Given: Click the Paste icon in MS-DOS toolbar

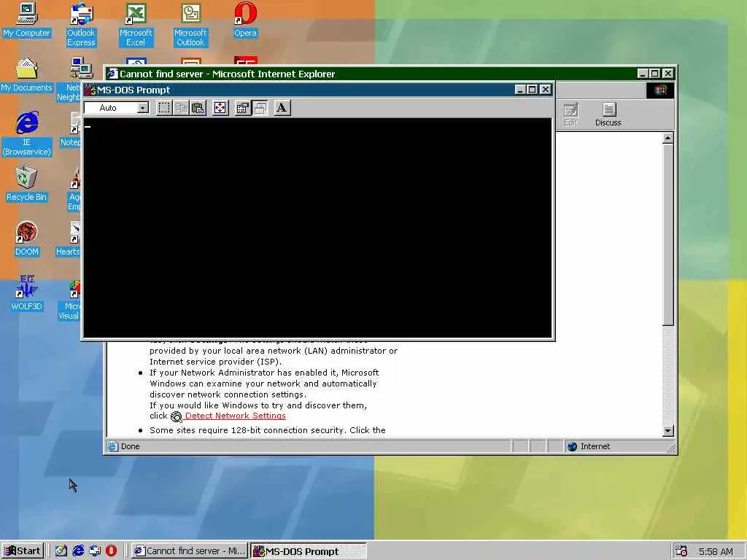Looking at the screenshot, I should [x=198, y=108].
